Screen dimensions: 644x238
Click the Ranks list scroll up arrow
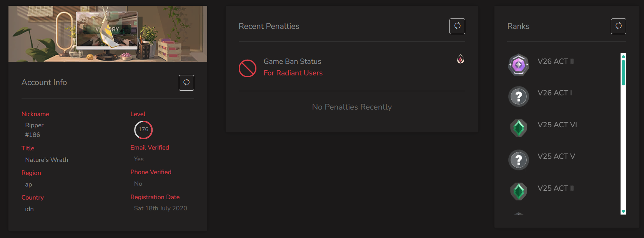[624, 56]
